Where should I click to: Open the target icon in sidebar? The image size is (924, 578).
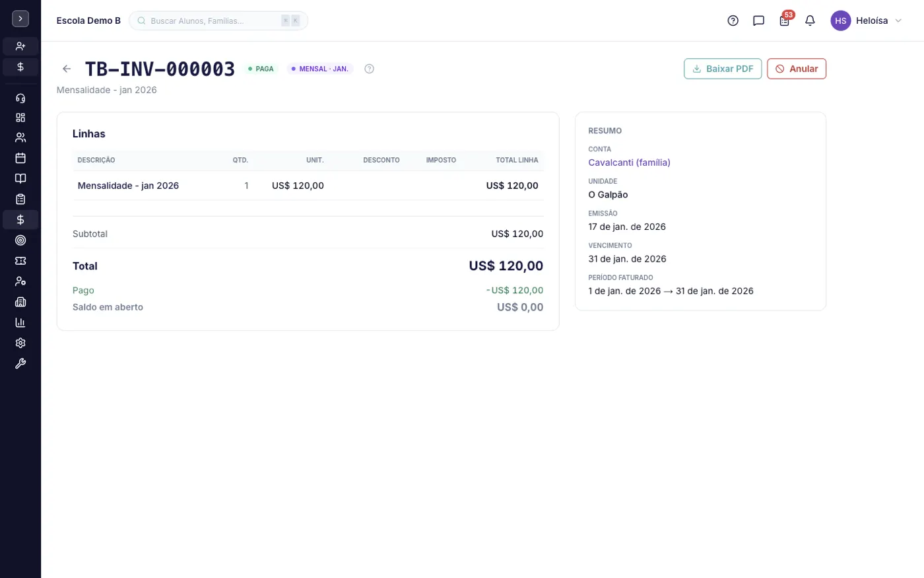20,240
